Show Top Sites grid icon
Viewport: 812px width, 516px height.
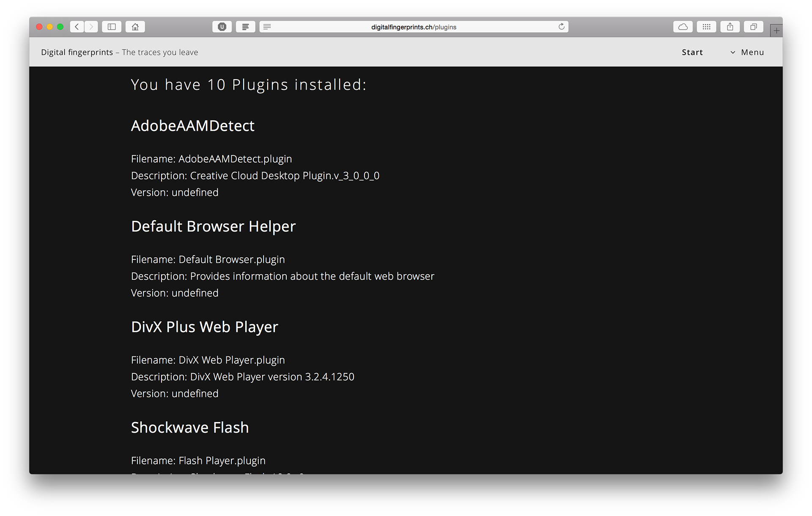click(x=707, y=27)
